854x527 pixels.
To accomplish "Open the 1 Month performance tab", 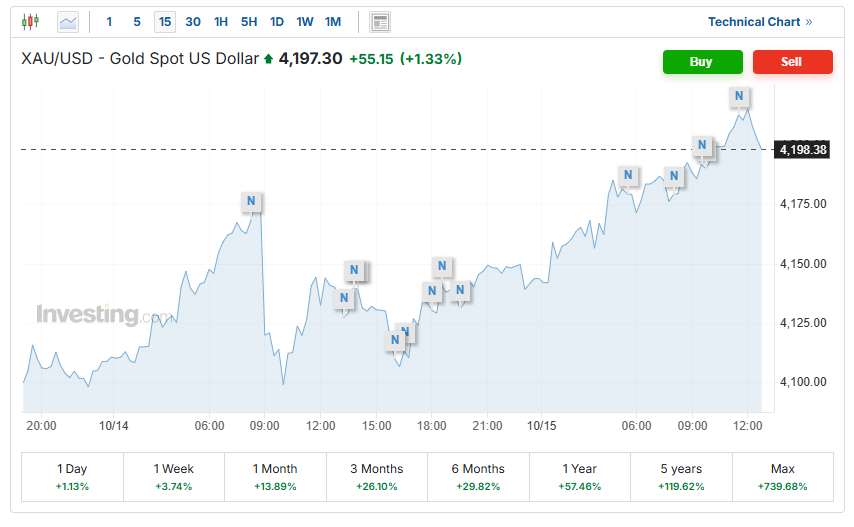I will pyautogui.click(x=275, y=476).
